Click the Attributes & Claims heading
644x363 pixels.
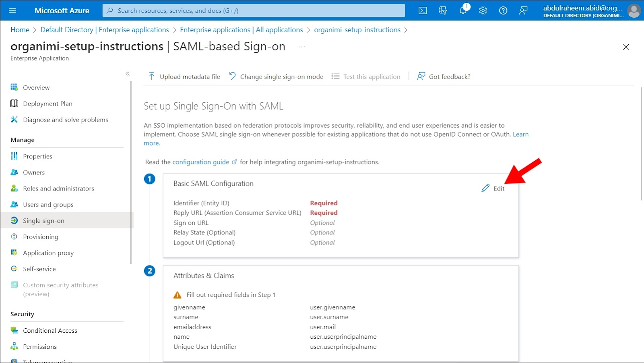click(204, 276)
